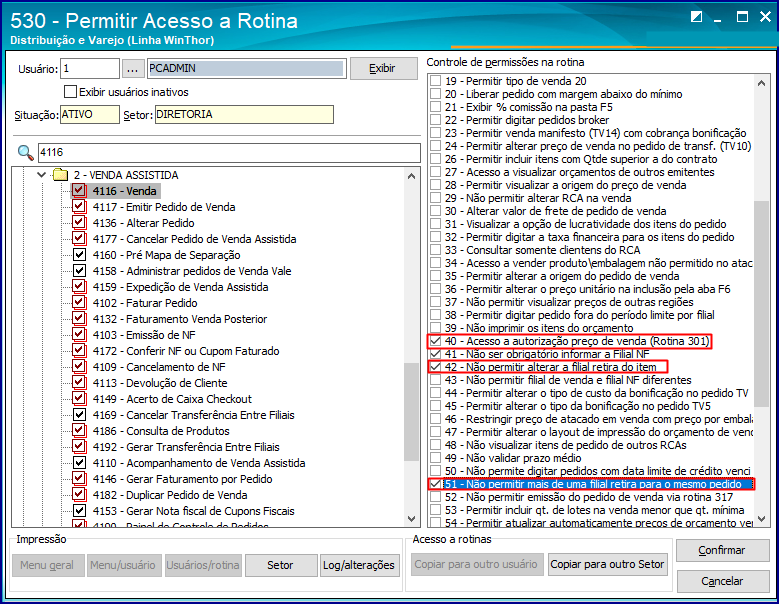Image resolution: width=779 pixels, height=604 pixels.
Task: Click the magnifying glass search icon
Action: 25,152
